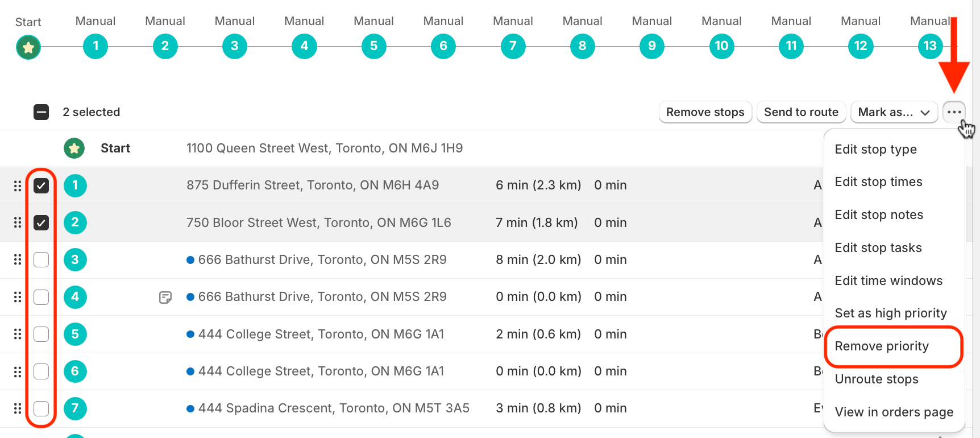Click the 7 min (1.8 km) travel value
This screenshot has height=438, width=980.
[537, 222]
